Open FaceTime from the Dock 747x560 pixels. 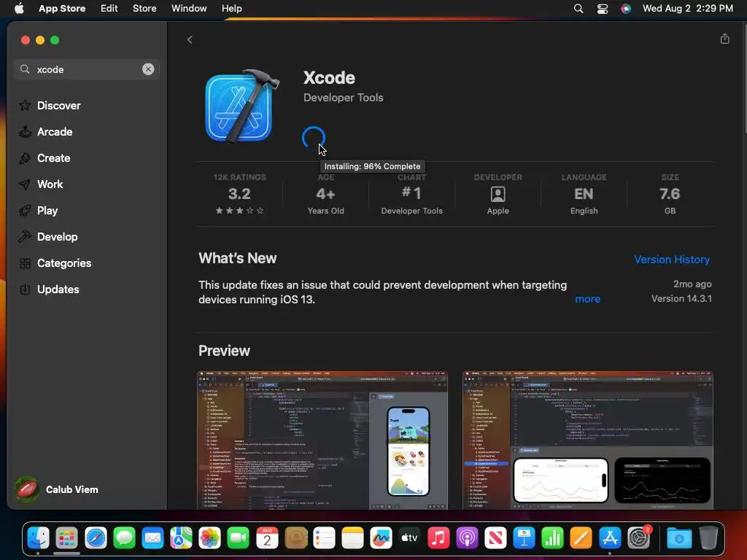pos(239,539)
